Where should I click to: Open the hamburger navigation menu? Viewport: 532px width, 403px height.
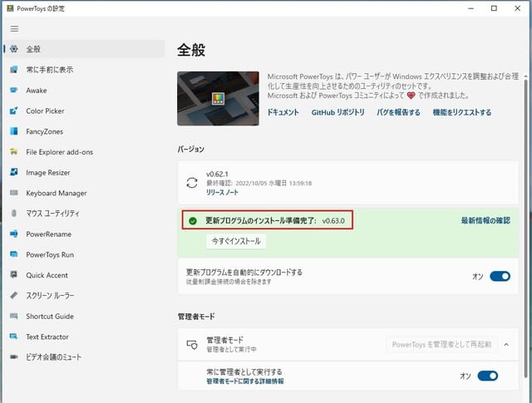coord(14,29)
